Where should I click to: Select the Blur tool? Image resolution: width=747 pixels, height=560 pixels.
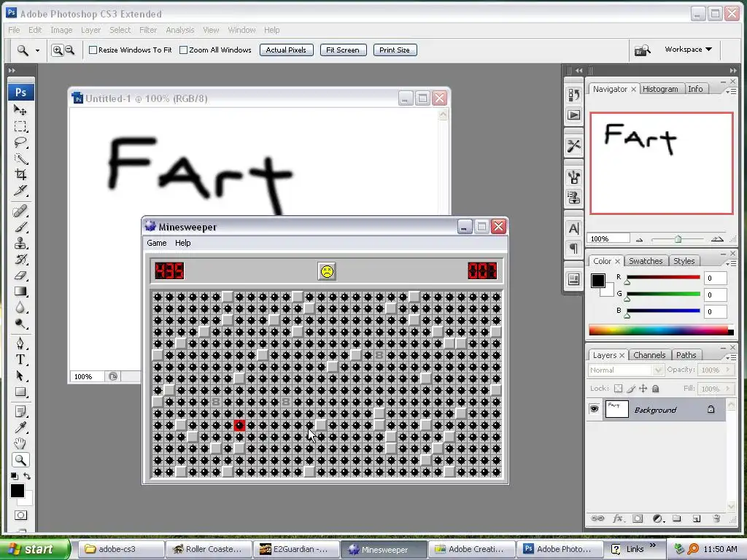[x=20, y=308]
